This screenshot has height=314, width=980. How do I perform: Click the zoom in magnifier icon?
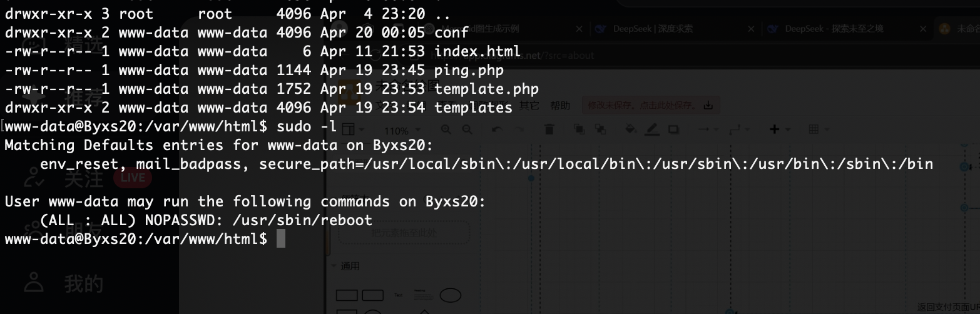click(446, 129)
